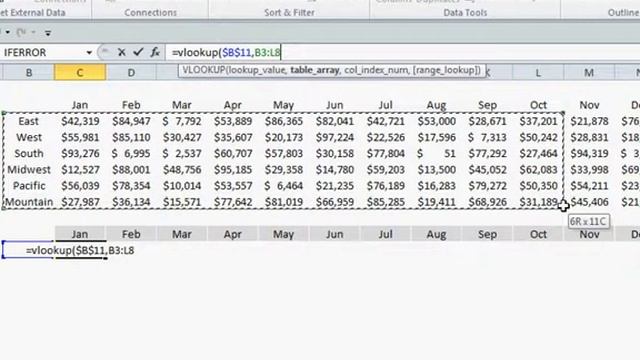The height and width of the screenshot is (360, 640).
Task: Select cell with value $ 6,464
Action: click(x=284, y=186)
